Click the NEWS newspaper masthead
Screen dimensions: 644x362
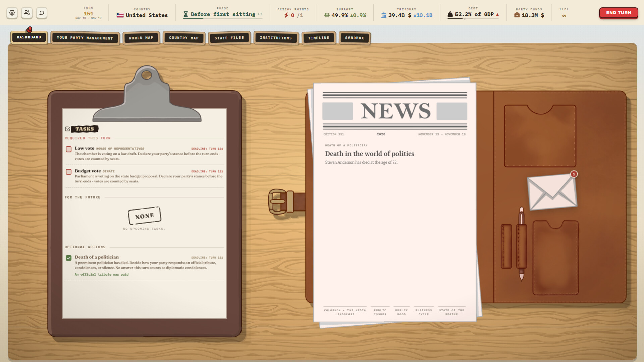pos(395,111)
